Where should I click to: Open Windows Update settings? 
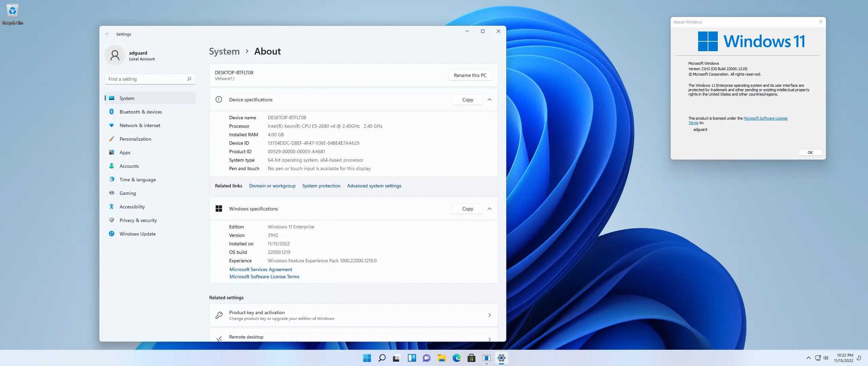(x=137, y=233)
